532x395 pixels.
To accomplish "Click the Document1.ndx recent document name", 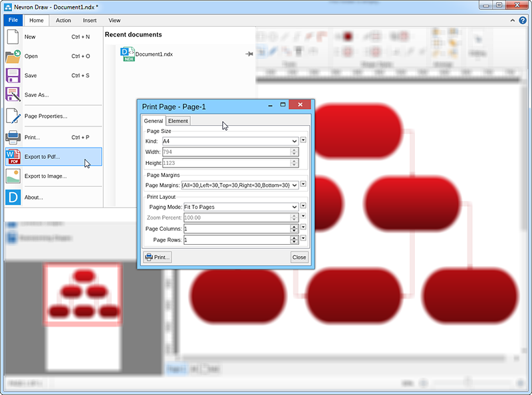I will [154, 55].
